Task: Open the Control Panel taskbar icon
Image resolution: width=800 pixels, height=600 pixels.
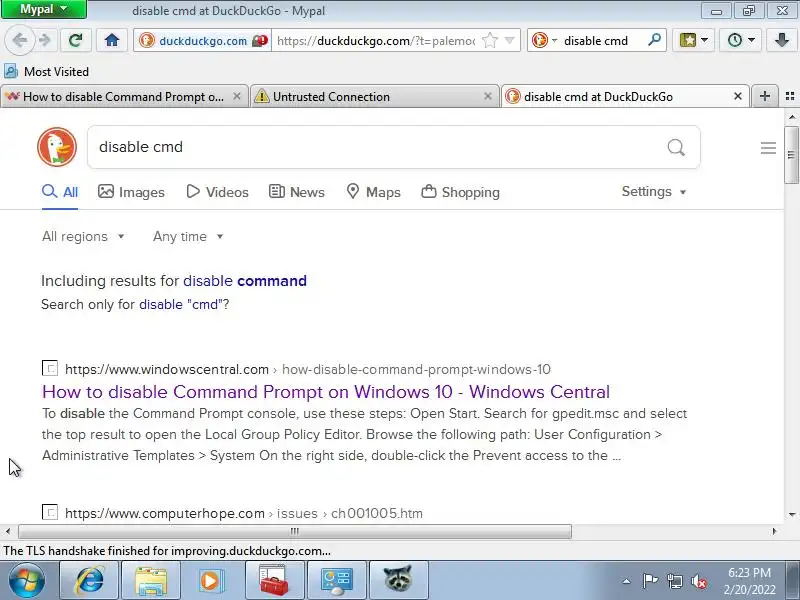Action: point(336,580)
